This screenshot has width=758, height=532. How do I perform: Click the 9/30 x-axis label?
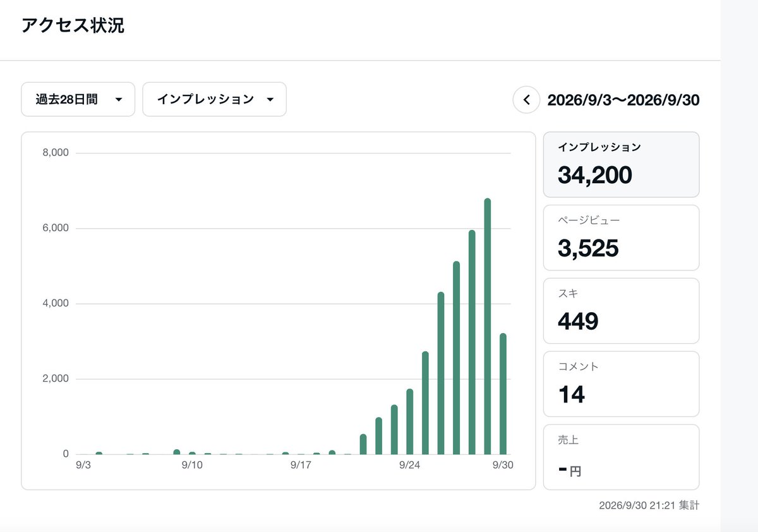click(x=503, y=465)
